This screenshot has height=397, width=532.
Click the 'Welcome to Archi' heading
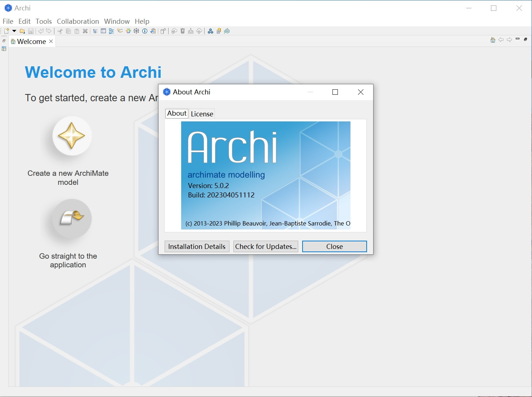93,72
